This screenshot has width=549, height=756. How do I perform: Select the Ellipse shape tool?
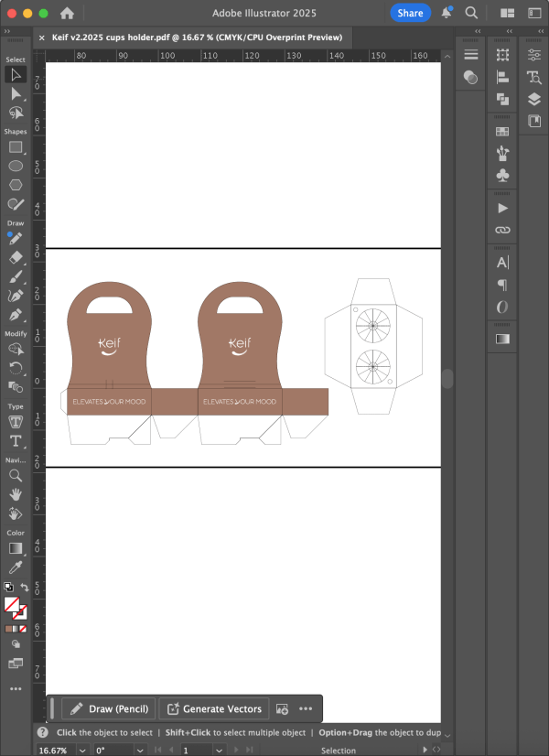16,166
